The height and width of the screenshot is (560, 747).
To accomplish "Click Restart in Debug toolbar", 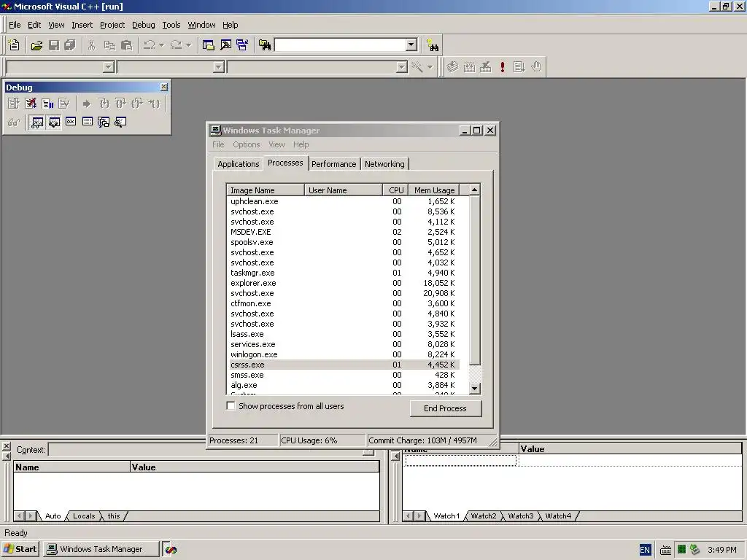I will [13, 104].
